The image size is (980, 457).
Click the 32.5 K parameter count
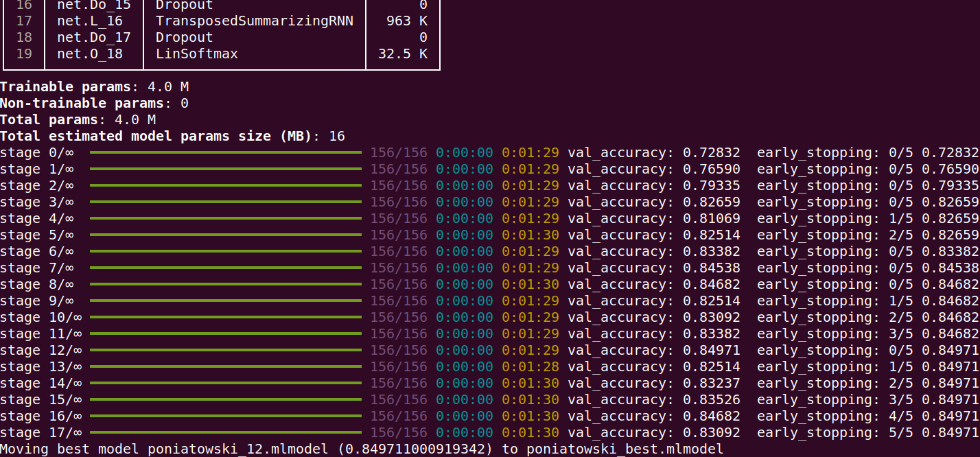tap(403, 54)
